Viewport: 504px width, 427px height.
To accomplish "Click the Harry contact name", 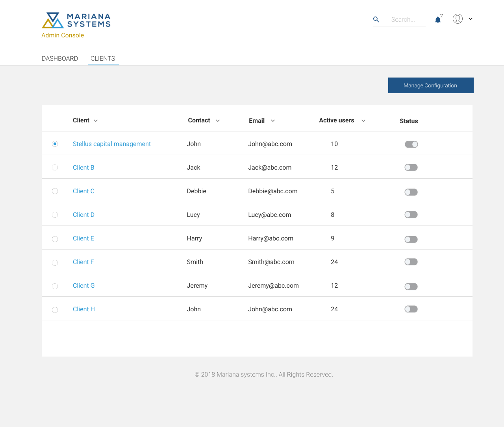I will pyautogui.click(x=195, y=238).
